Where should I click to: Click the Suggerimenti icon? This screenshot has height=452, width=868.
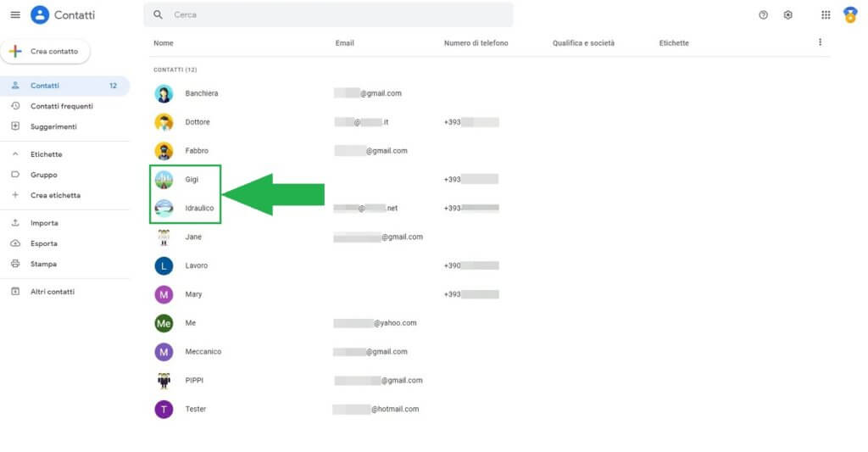[15, 126]
